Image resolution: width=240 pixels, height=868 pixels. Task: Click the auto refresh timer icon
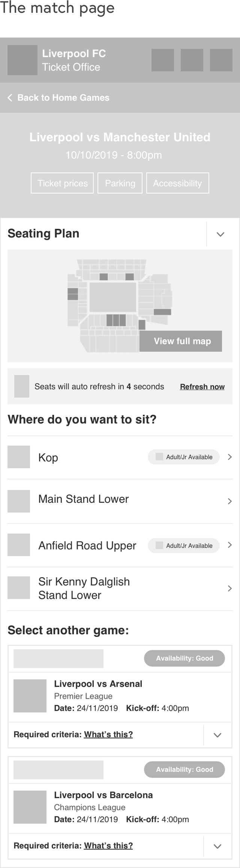click(x=22, y=386)
